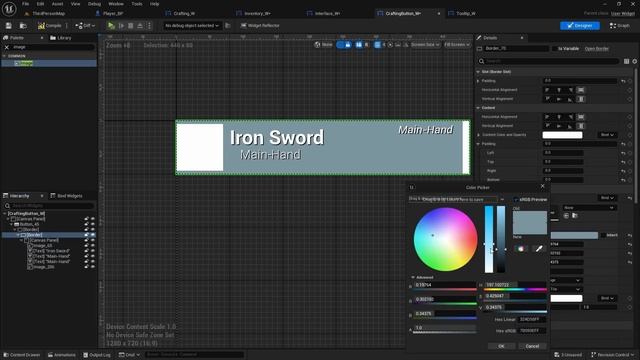
Task: Toggle visibility eye for Text "Iron Sword" row
Action: click(93, 251)
